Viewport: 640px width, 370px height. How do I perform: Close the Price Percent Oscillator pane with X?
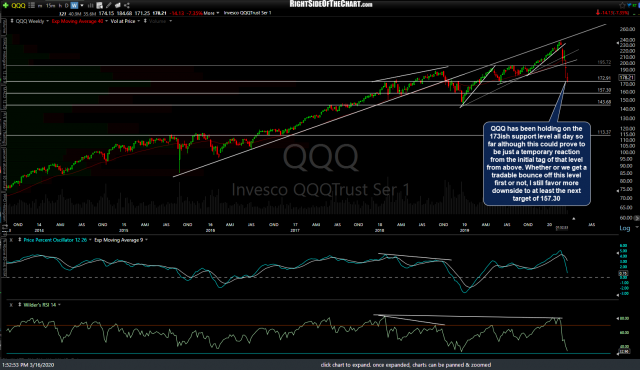pyautogui.click(x=11, y=240)
